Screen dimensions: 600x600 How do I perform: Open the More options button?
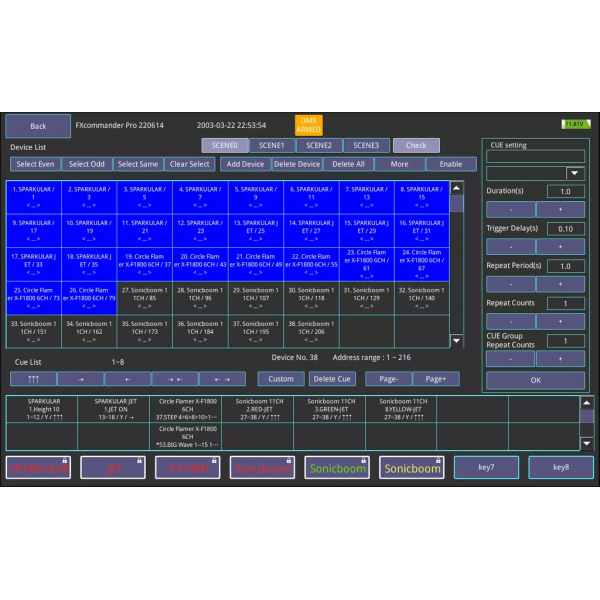(x=399, y=164)
